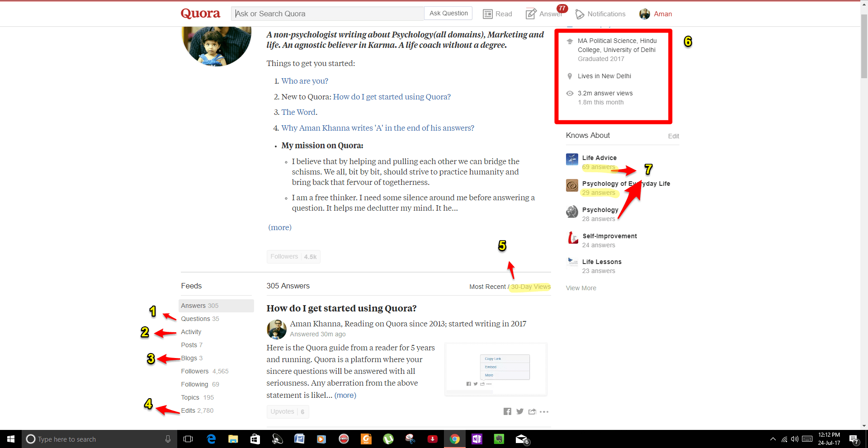Click the vertical scrollbar thumb
The image size is (868, 448).
click(864, 46)
